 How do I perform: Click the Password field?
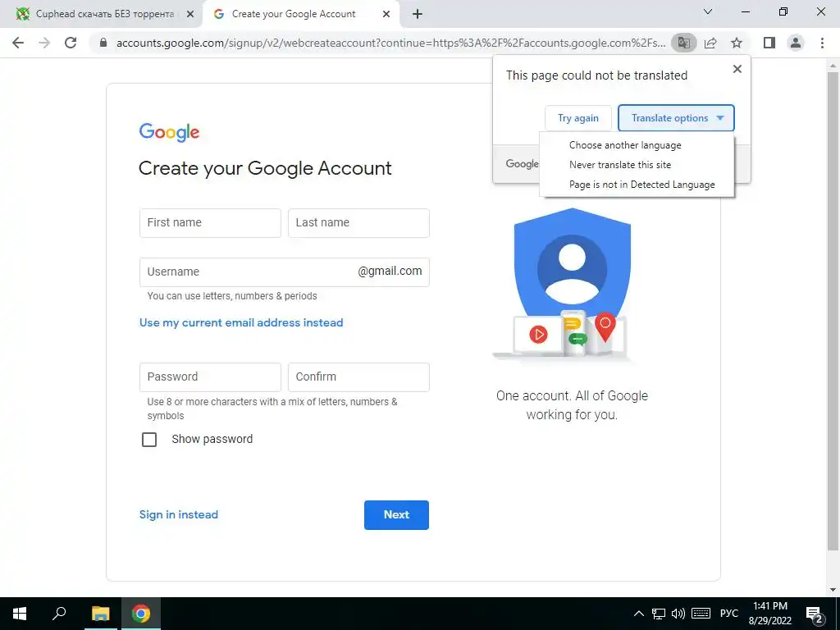[210, 377]
